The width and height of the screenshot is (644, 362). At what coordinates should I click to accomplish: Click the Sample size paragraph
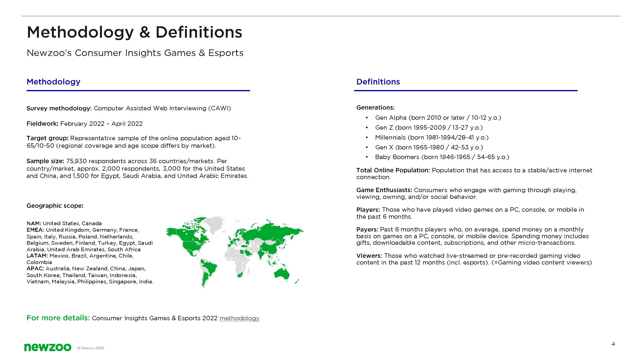[137, 168]
